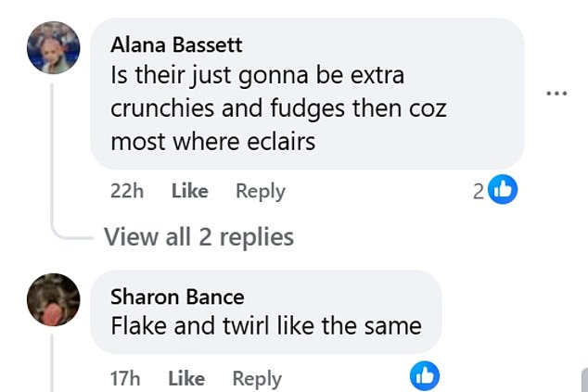This screenshot has height=392, width=588.
Task: Click the blue thumbs-up reaction on Alana's comment
Action: tap(502, 190)
